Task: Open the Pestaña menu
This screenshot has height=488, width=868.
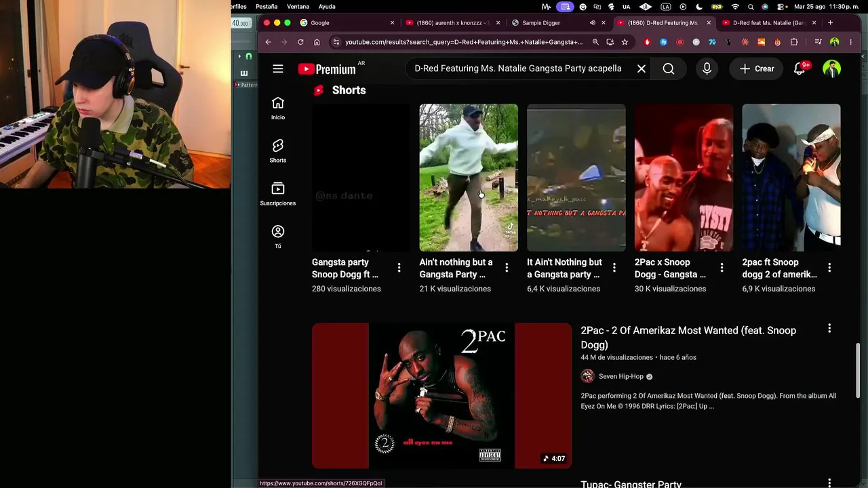Action: (267, 7)
